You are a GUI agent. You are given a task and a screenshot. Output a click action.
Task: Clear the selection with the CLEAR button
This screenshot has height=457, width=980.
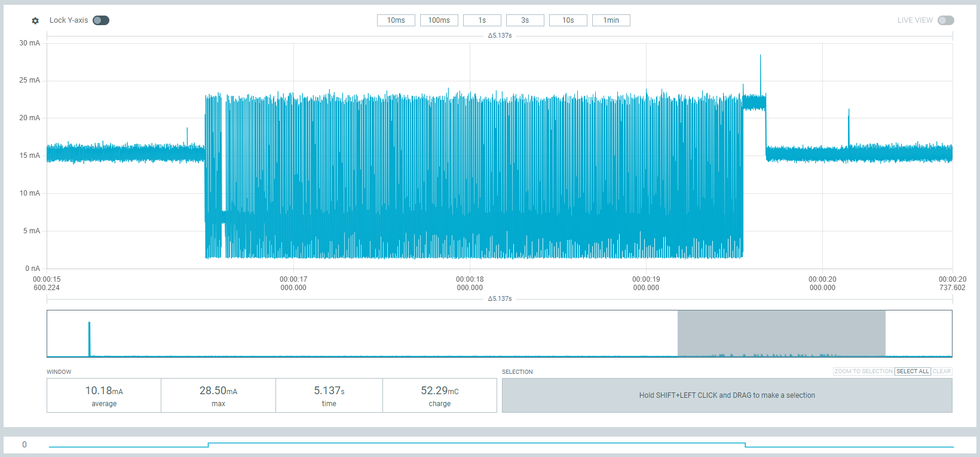942,371
